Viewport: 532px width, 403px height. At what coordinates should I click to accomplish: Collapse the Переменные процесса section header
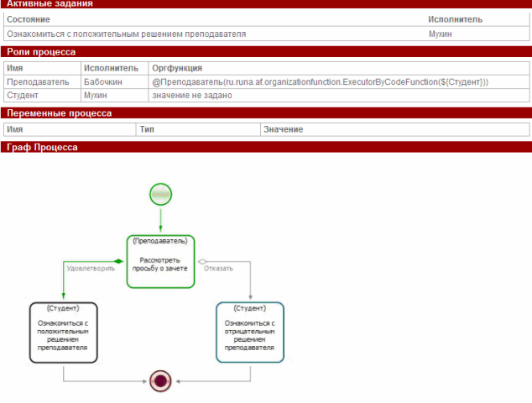59,113
